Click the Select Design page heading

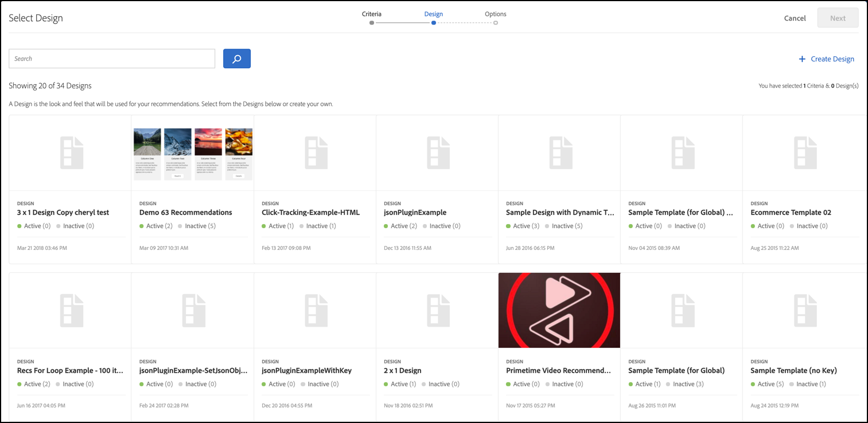36,18
